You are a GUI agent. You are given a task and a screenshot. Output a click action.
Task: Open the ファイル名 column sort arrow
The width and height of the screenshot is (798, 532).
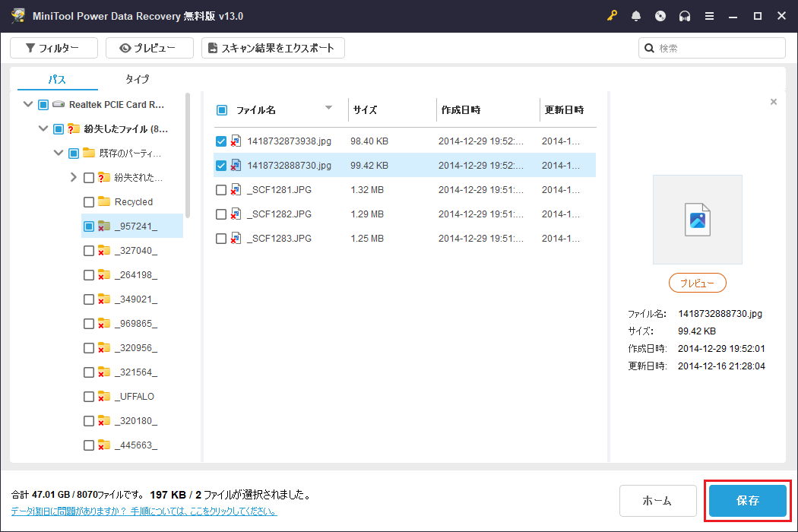pos(329,107)
